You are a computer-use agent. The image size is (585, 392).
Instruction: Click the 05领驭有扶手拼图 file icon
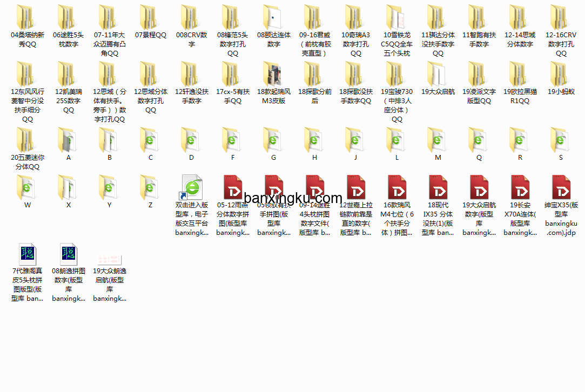[x=273, y=187]
